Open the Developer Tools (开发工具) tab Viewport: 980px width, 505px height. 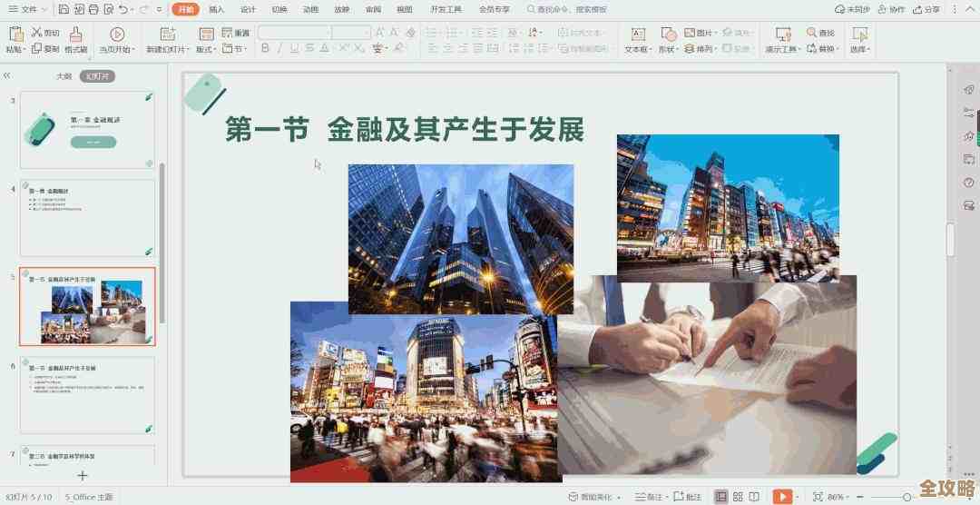pos(446,9)
